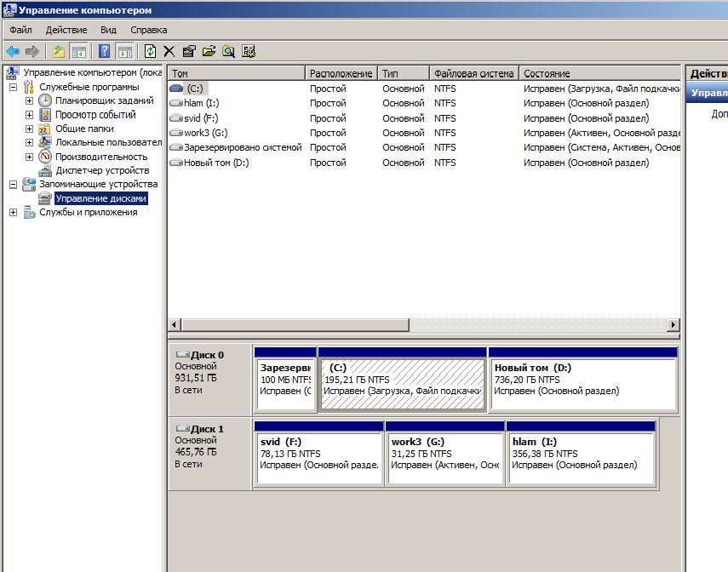Open Help via blue question mark icon

[x=105, y=51]
